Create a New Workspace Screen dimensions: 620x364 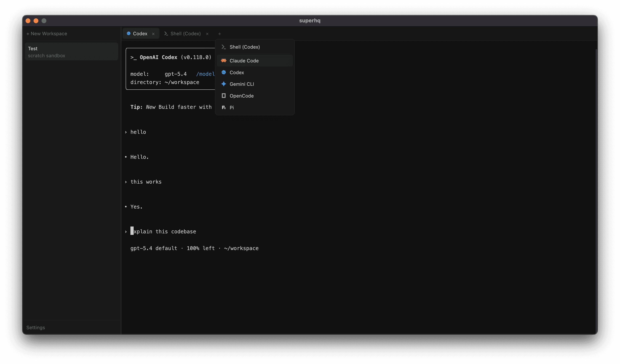[x=47, y=34]
